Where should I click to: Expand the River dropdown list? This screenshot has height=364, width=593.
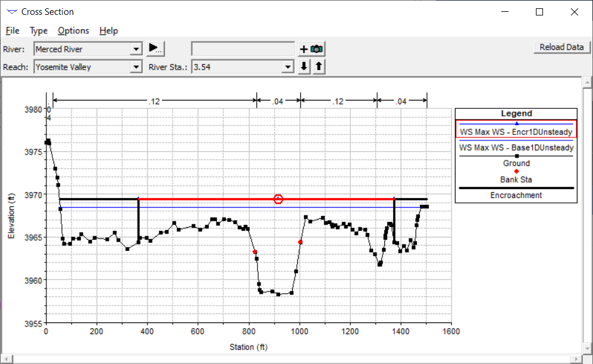pos(136,49)
